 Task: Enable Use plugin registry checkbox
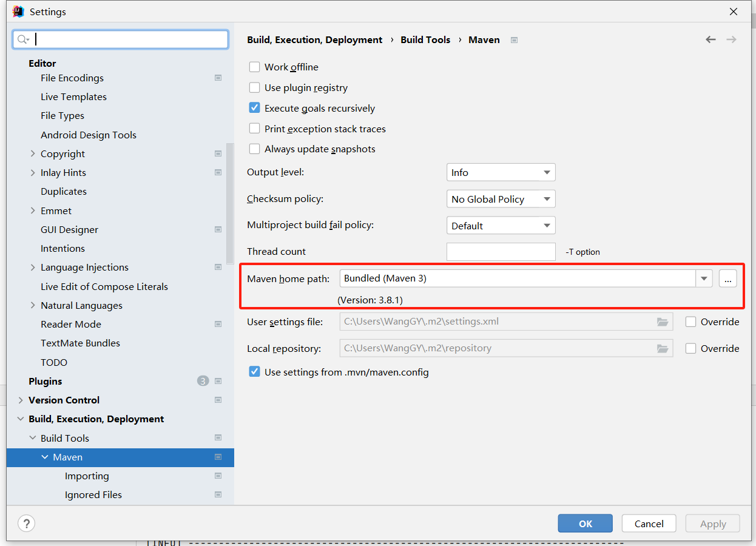tap(254, 87)
